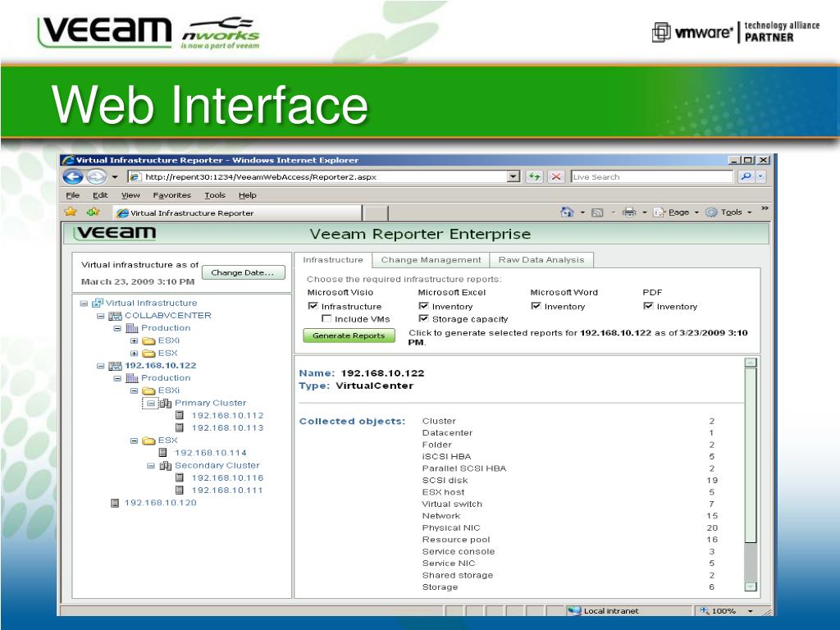
Task: Click the Primary Cluster icon
Action: [x=165, y=404]
